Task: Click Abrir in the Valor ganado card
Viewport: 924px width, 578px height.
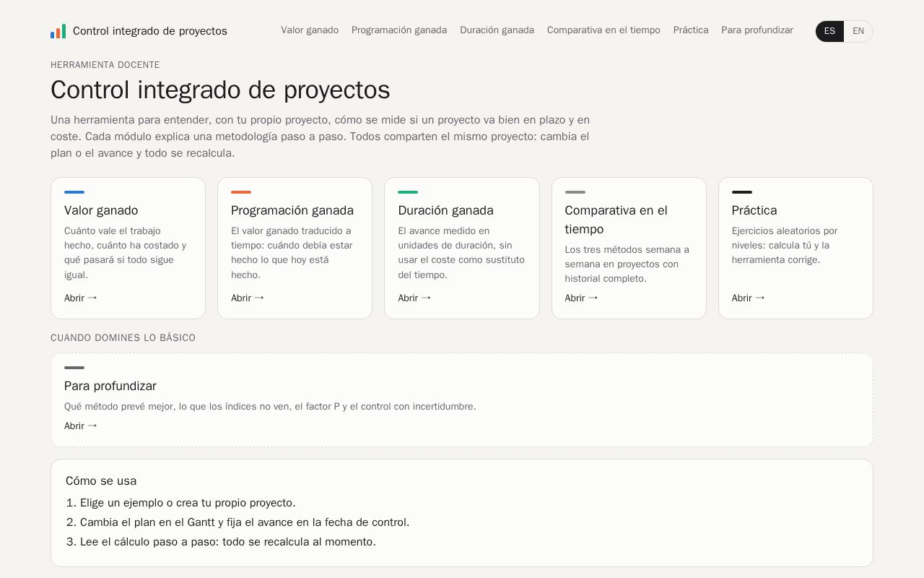Action: click(x=80, y=298)
